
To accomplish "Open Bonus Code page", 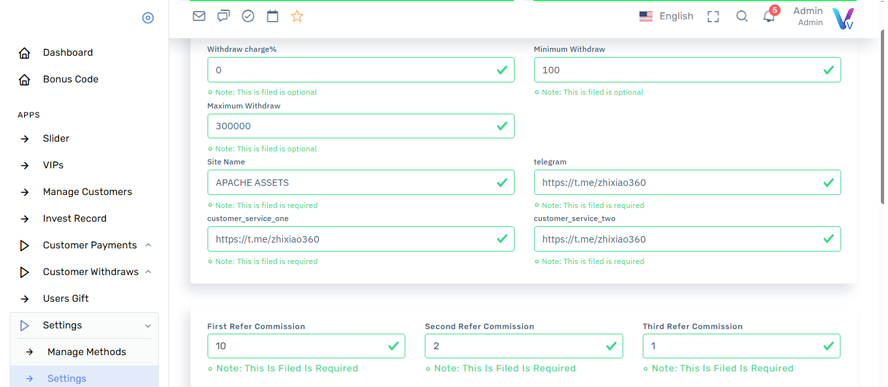I will [x=71, y=79].
